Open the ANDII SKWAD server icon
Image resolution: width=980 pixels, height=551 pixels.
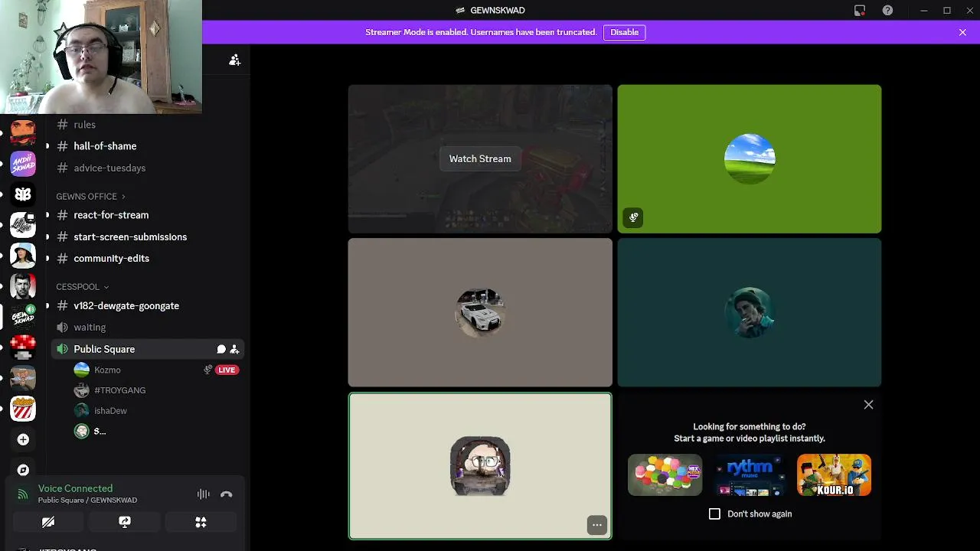point(23,163)
